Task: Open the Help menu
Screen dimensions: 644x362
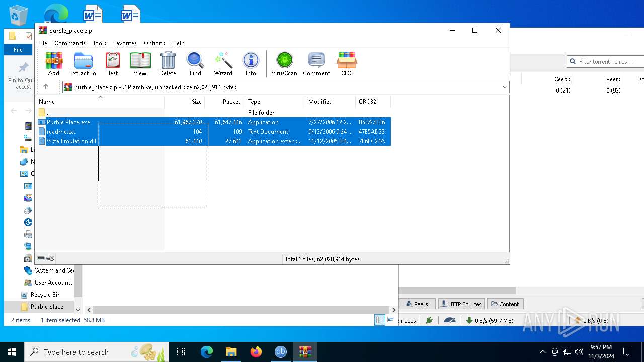Action: [178, 43]
